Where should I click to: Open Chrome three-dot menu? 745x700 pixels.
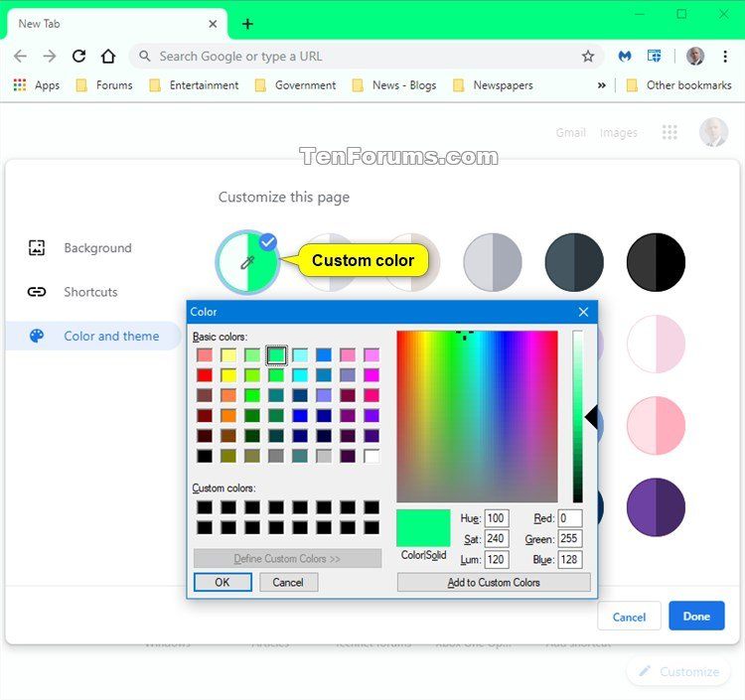click(725, 56)
